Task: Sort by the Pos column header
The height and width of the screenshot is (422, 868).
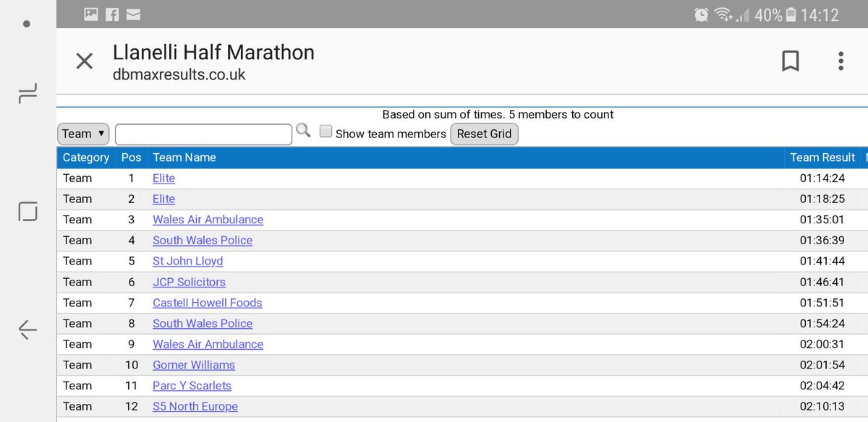Action: pyautogui.click(x=131, y=158)
